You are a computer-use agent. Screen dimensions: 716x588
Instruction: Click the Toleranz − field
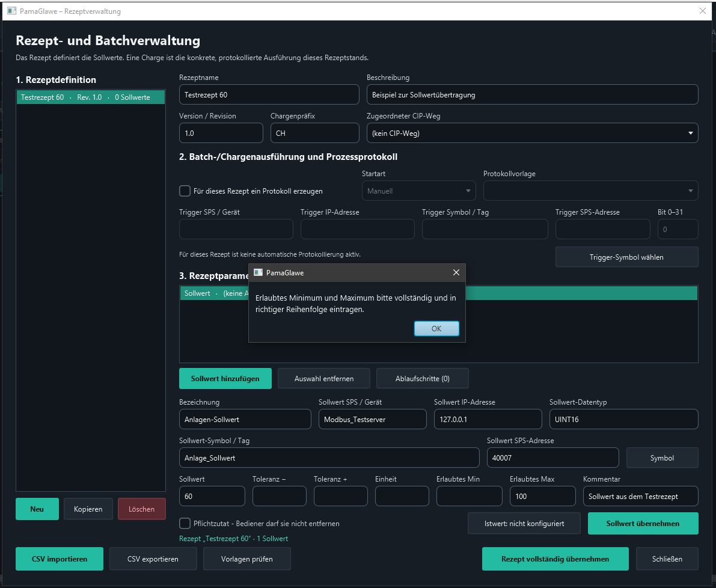279,496
